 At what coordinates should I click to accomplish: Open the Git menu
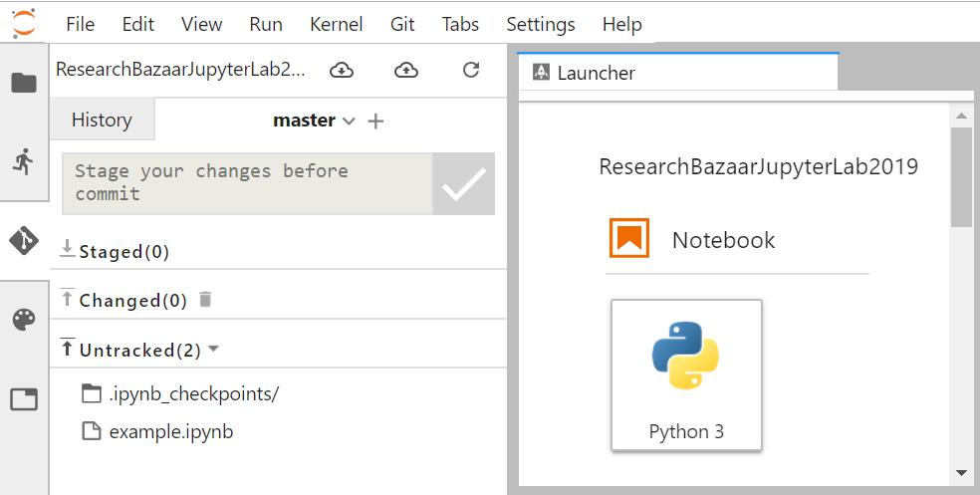click(x=402, y=24)
